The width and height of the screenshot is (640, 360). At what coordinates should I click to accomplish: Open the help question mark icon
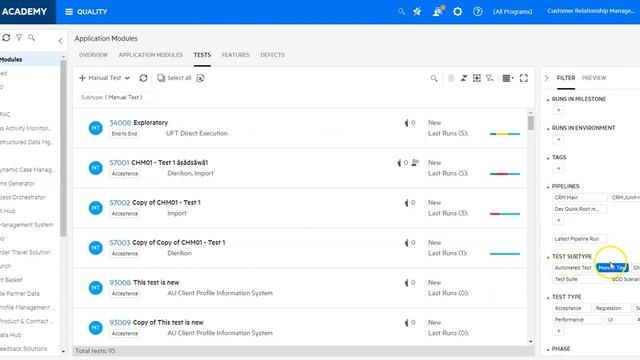click(x=478, y=11)
